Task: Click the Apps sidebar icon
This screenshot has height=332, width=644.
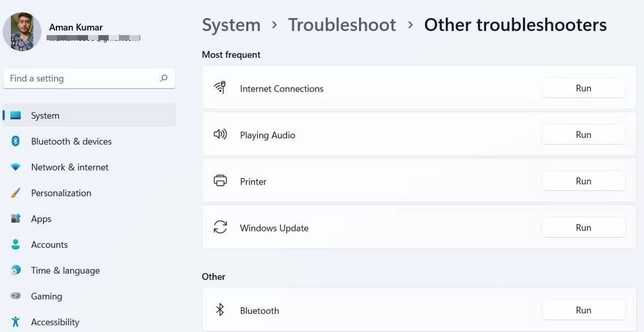Action: tap(16, 219)
